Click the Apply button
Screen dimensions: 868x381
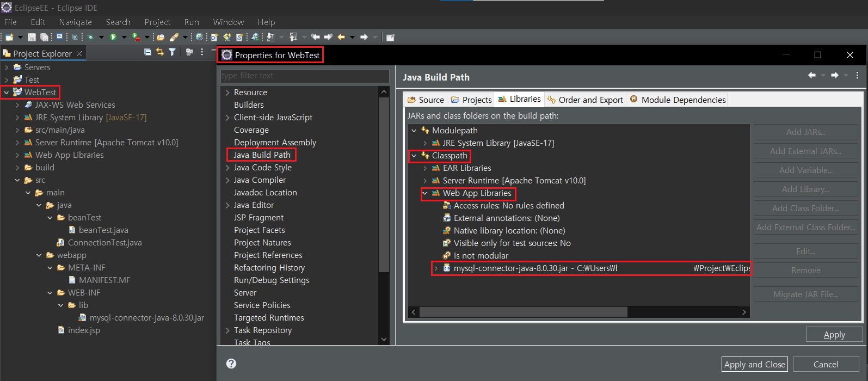834,335
